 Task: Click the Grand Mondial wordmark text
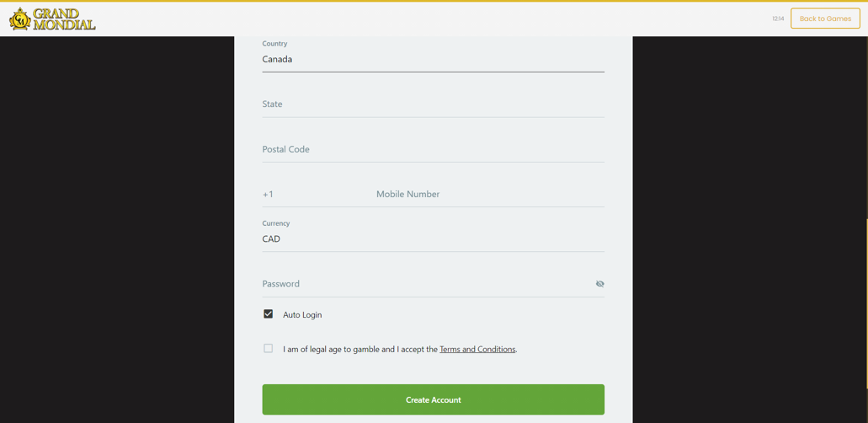pyautogui.click(x=64, y=19)
